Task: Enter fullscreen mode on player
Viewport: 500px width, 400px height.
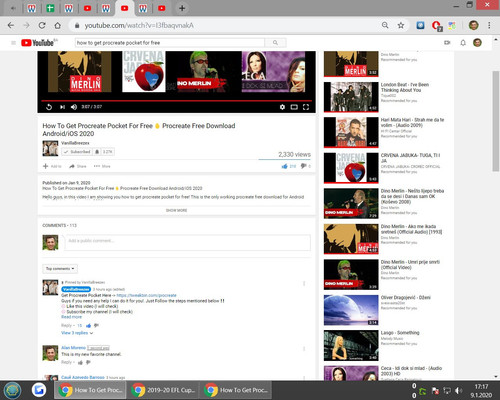Action: tap(306, 107)
